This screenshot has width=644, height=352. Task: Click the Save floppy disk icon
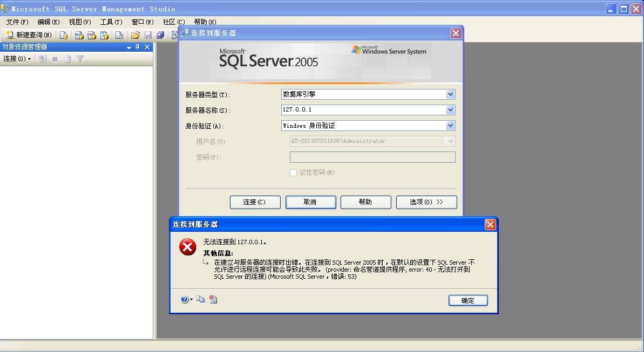[x=148, y=35]
